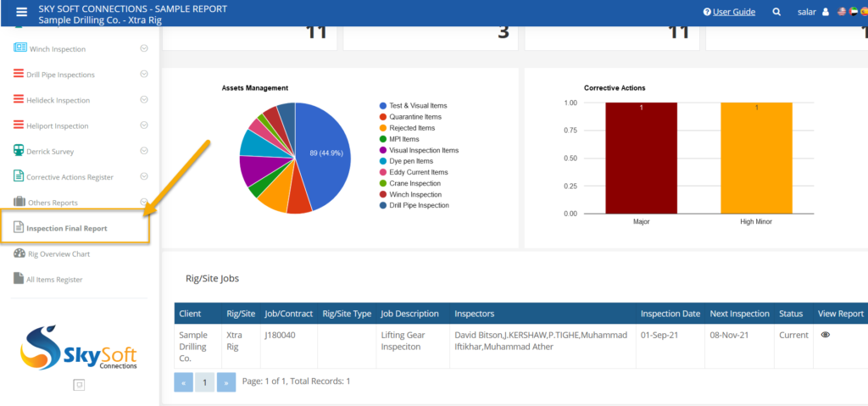Open the hamburger menu icon
The width and height of the screenshot is (868, 406).
click(x=21, y=12)
